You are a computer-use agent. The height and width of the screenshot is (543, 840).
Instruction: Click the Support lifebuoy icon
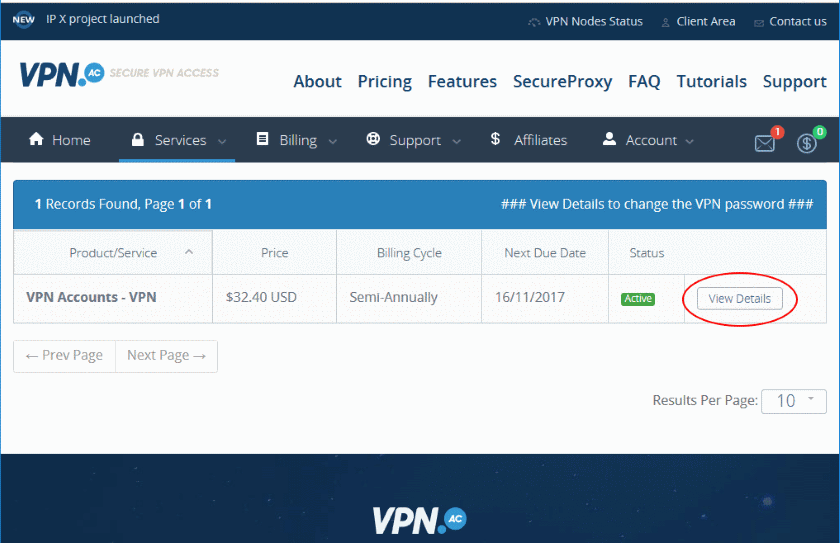coord(373,139)
